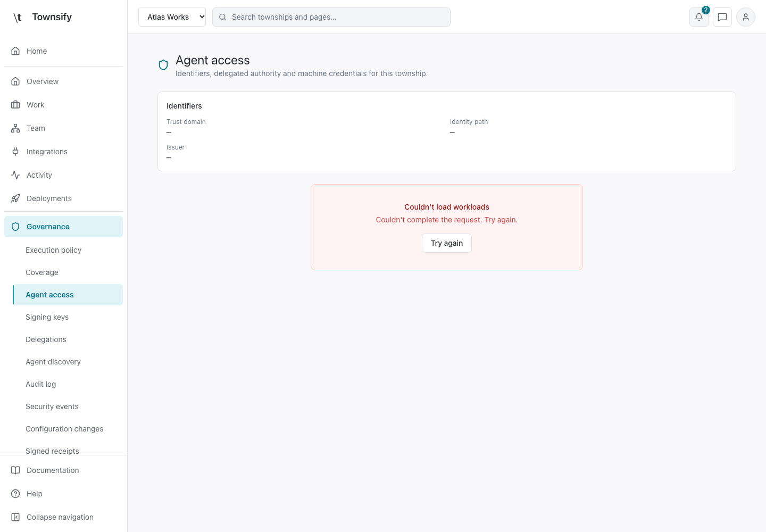Click the Overview icon in sidebar
Viewport: 766px width, 532px height.
coord(15,81)
